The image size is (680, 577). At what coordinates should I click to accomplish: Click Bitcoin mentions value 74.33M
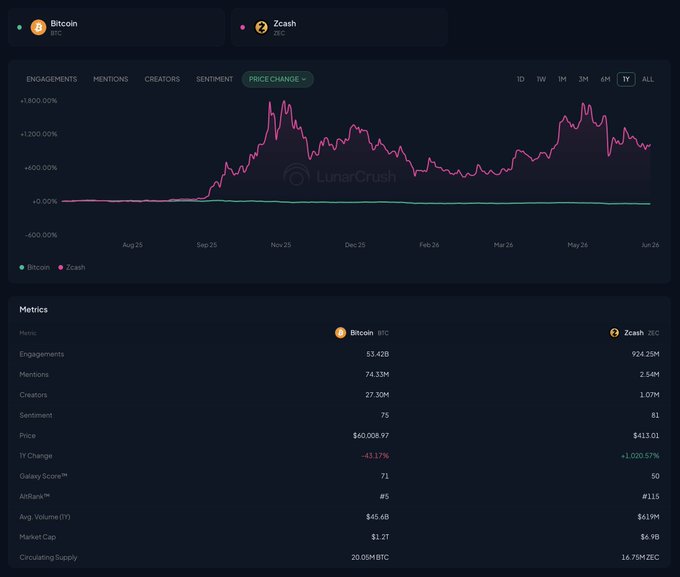pyautogui.click(x=377, y=374)
